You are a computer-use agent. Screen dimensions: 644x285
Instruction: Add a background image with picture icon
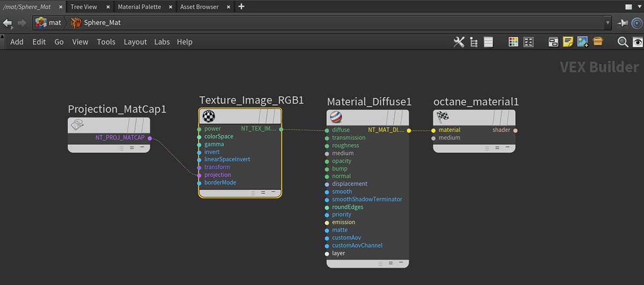pos(583,42)
